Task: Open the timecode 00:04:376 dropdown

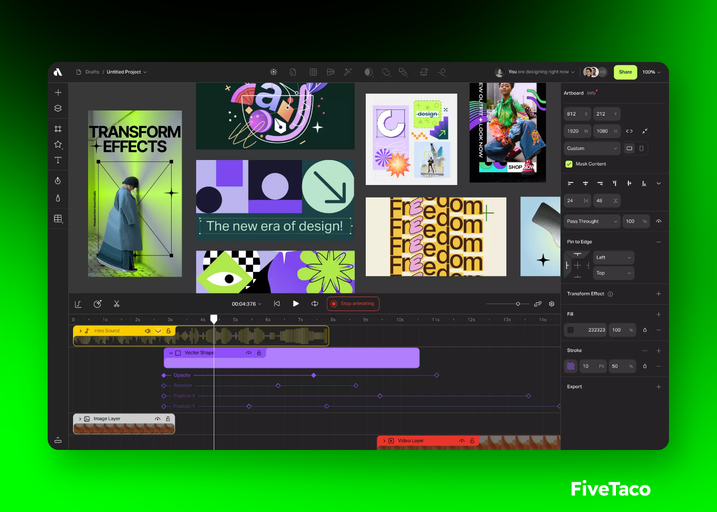Action: pos(246,304)
